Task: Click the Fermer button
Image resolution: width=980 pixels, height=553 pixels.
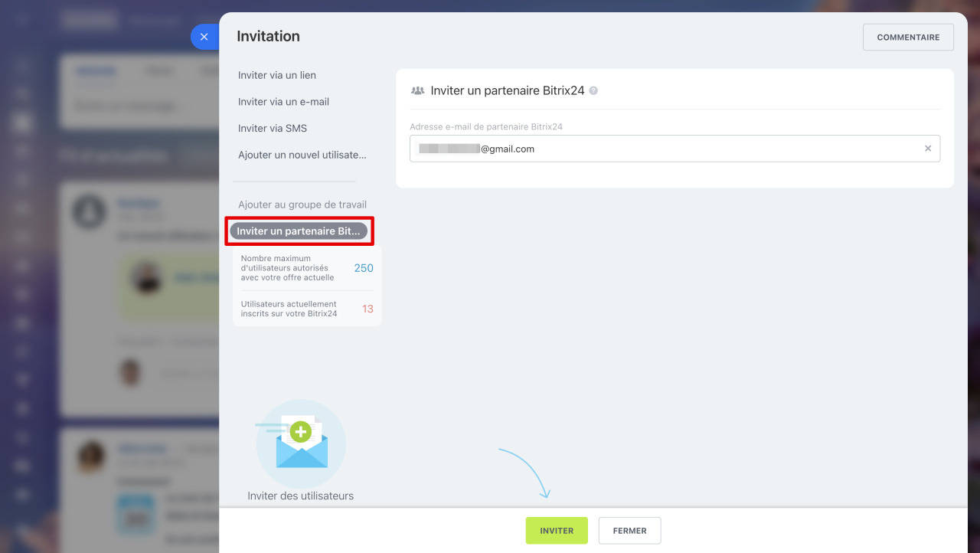Action: 629,531
